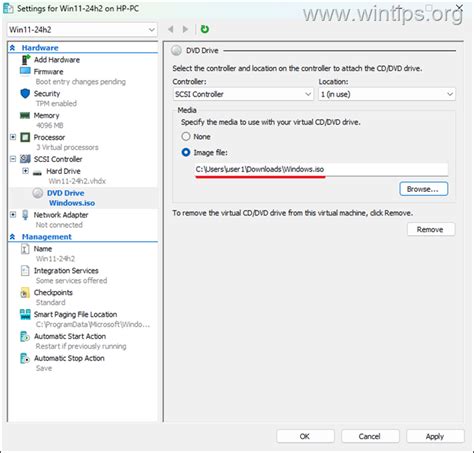Click the Browse button

(x=424, y=189)
